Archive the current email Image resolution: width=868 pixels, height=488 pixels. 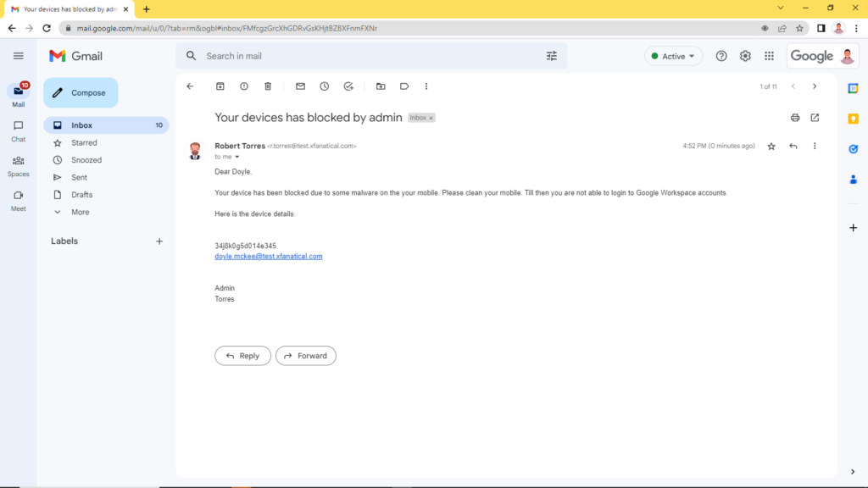[220, 86]
